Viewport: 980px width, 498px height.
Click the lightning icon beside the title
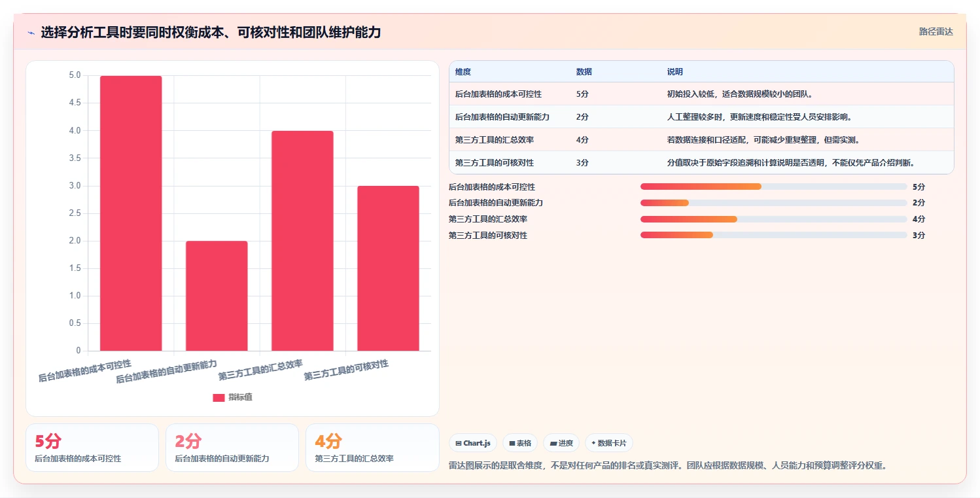pos(31,33)
